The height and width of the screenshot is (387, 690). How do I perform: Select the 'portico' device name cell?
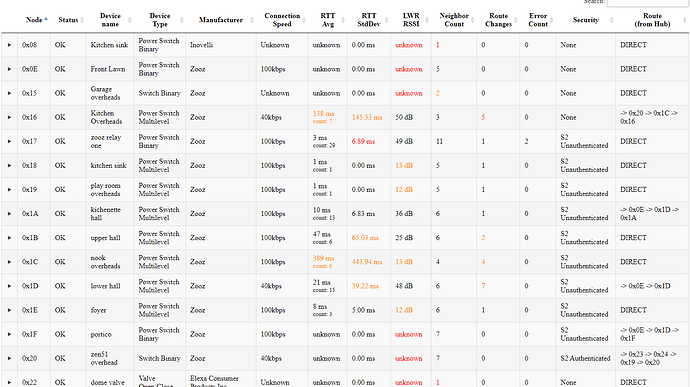click(x=101, y=334)
